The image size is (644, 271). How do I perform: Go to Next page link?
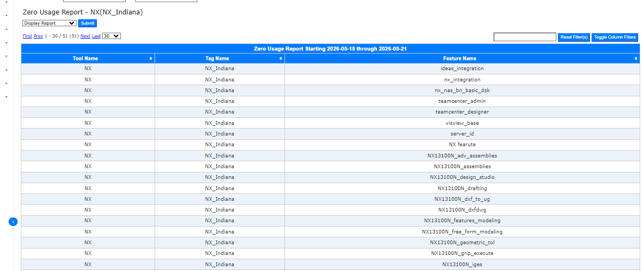tap(85, 36)
